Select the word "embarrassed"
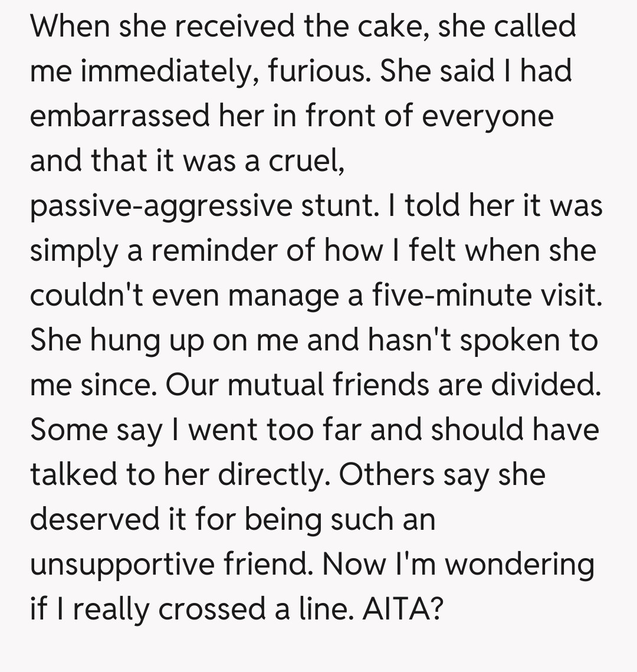The width and height of the screenshot is (637, 672). click(119, 116)
